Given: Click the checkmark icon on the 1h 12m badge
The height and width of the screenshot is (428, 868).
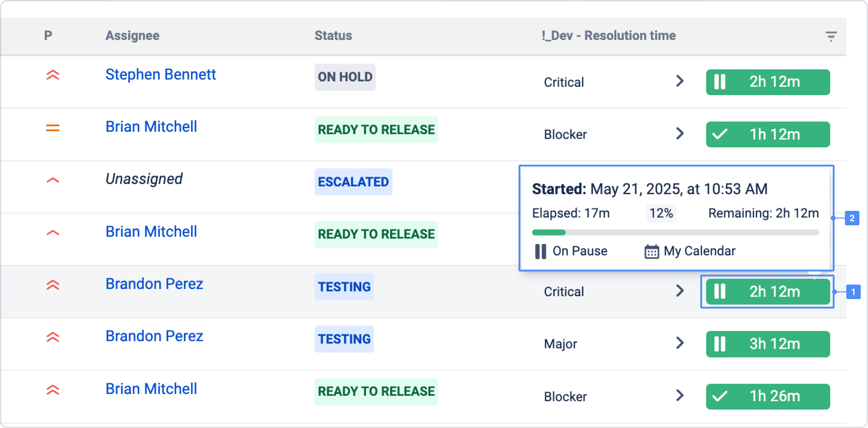Looking at the screenshot, I should coord(719,134).
